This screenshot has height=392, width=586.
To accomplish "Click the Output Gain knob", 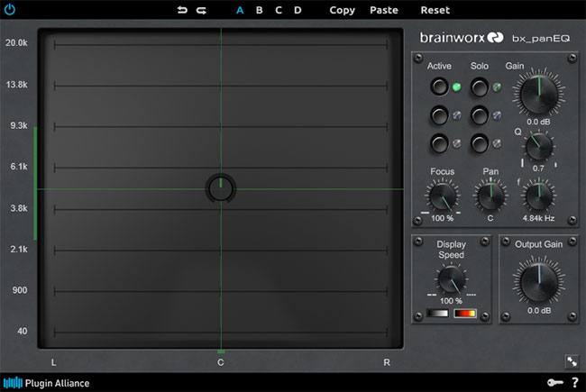I will click(x=538, y=282).
